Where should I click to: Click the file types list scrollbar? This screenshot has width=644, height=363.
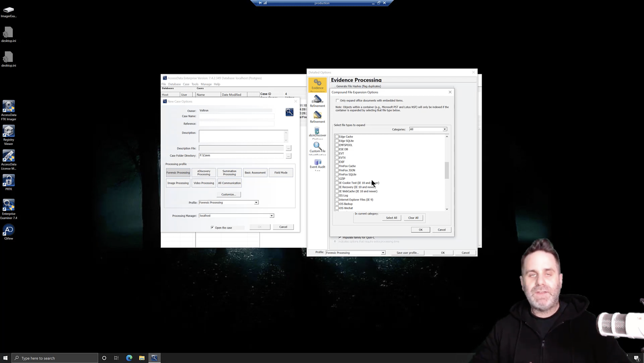[447, 170]
